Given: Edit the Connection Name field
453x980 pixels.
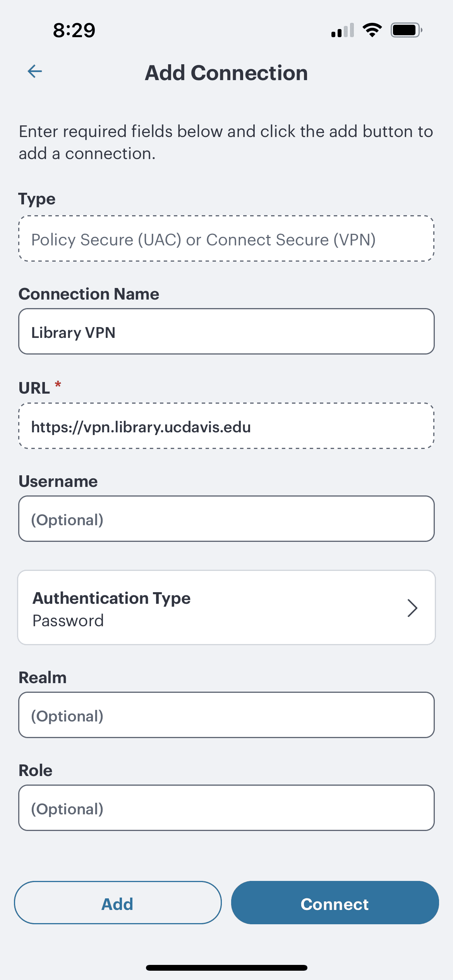Looking at the screenshot, I should click(x=226, y=332).
